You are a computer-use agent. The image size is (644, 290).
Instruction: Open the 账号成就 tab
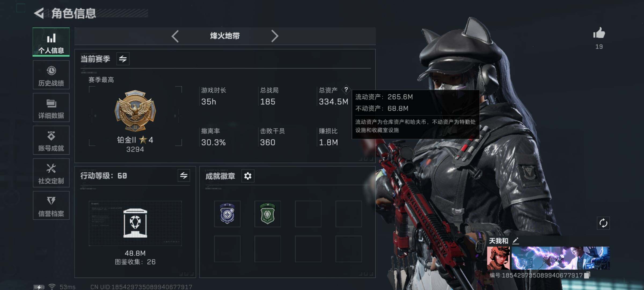pos(51,140)
